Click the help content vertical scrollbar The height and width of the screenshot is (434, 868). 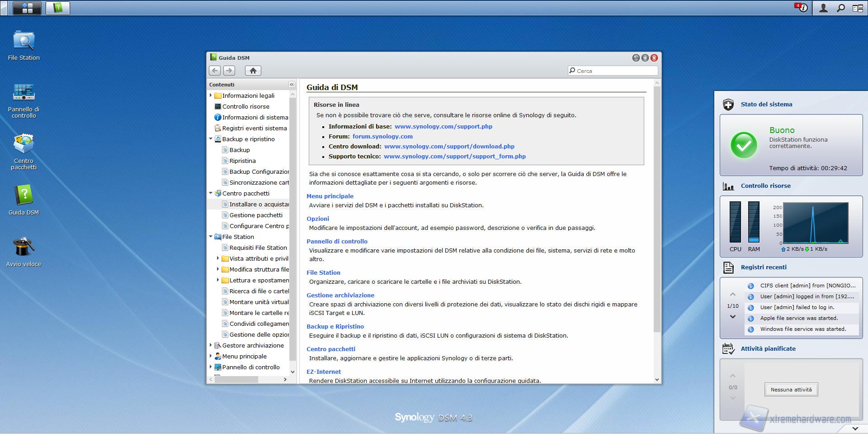coord(657,208)
